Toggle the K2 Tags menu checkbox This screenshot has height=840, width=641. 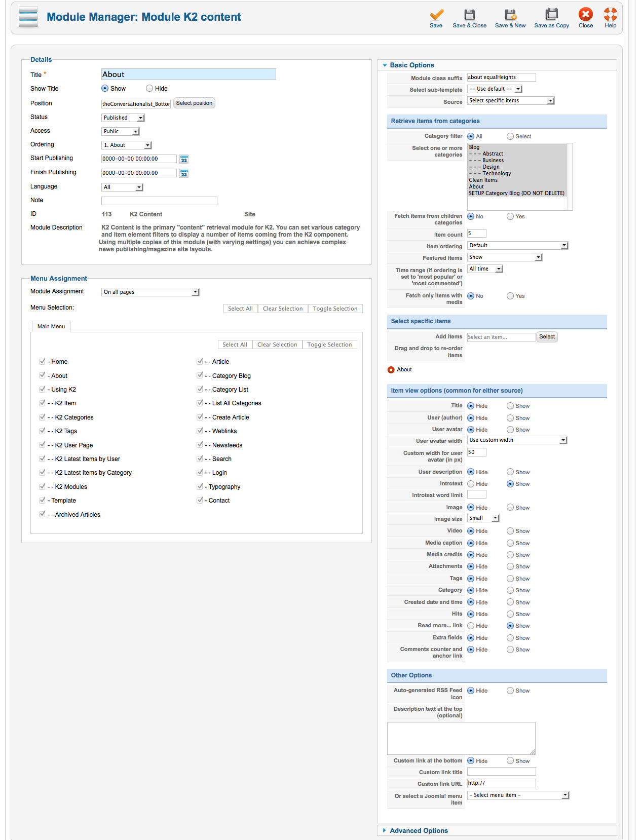pos(42,431)
